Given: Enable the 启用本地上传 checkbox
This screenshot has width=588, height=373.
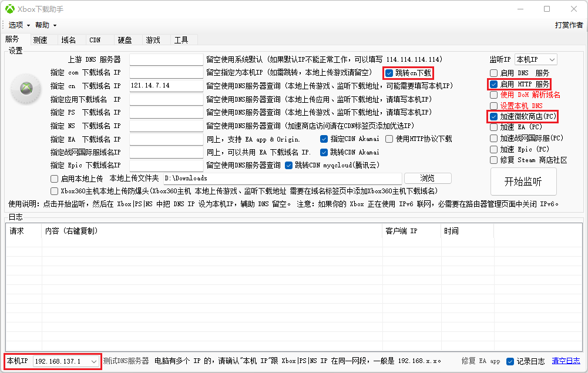Looking at the screenshot, I should [x=55, y=179].
